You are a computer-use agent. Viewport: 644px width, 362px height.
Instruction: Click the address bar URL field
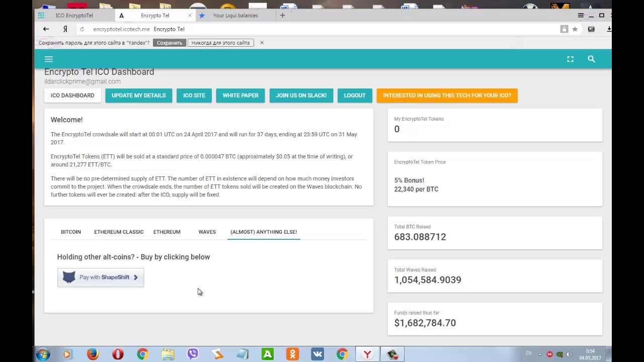click(x=322, y=29)
